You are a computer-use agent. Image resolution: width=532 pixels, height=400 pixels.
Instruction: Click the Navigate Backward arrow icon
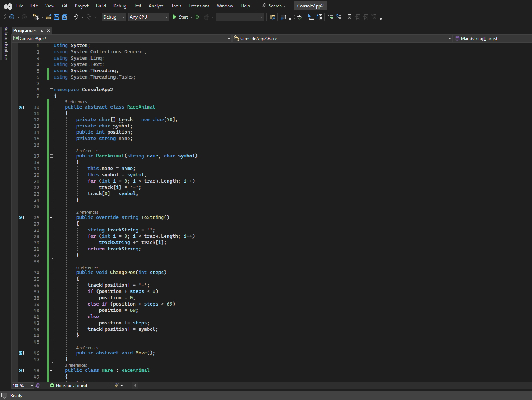11,17
